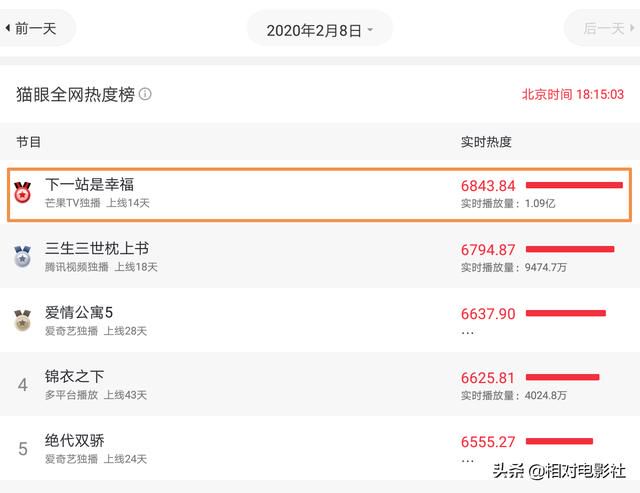Viewport: 640px width, 493px height.
Task: Open the 2020年2月8日 date dropdown
Action: click(x=320, y=30)
